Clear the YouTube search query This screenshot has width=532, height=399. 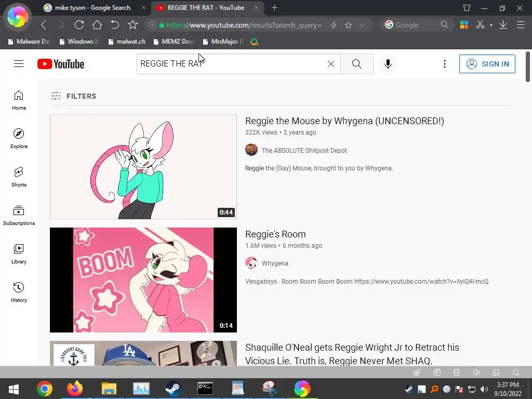pos(331,64)
